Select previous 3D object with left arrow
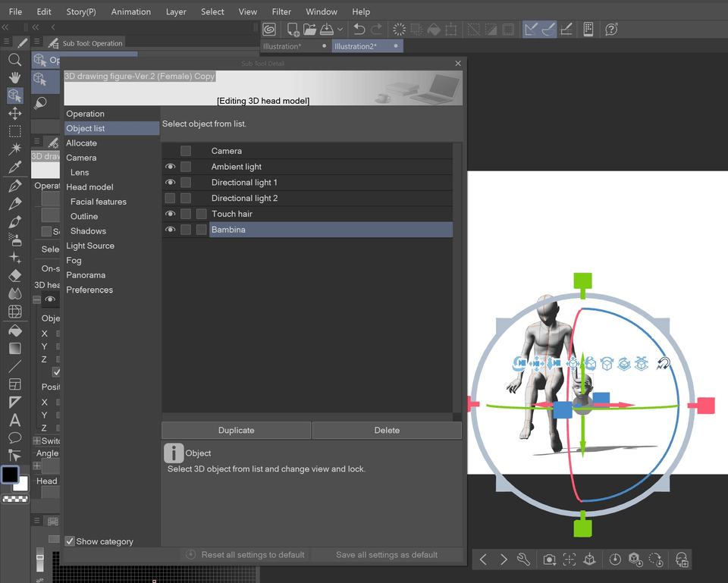Screen dimensions: 728x583 tap(483, 559)
